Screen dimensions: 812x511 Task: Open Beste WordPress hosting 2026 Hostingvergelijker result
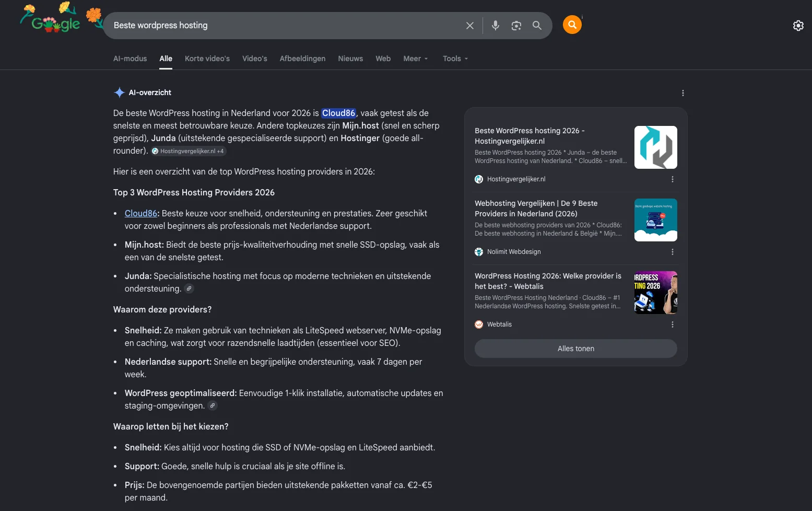(529, 136)
